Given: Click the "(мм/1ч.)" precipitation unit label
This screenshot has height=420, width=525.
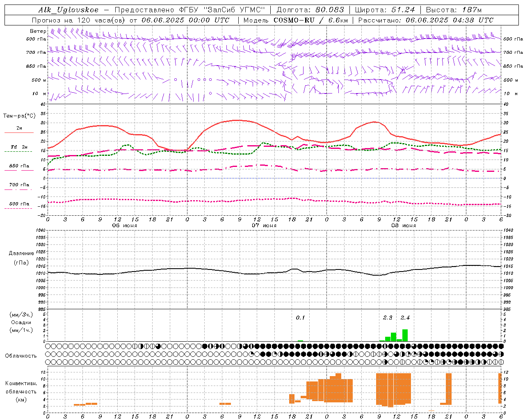Looking at the screenshot, I should point(21,330).
